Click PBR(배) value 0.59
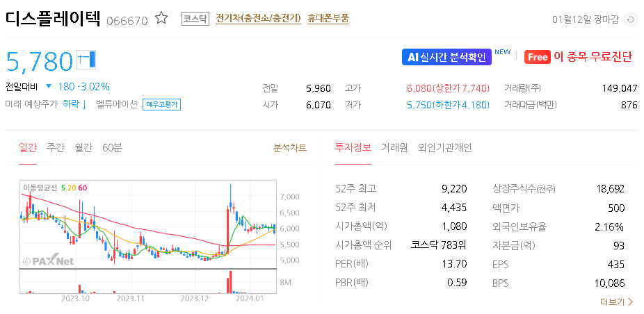The height and width of the screenshot is (314, 644). click(457, 283)
